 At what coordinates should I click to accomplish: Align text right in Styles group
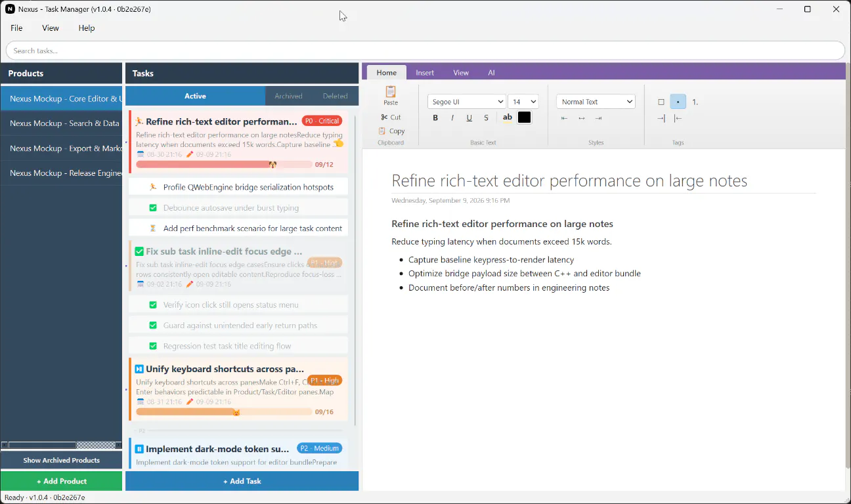(x=598, y=118)
